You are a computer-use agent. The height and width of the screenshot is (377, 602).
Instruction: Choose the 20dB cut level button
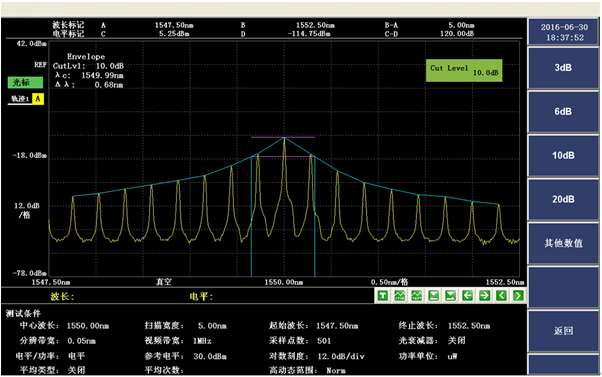563,199
